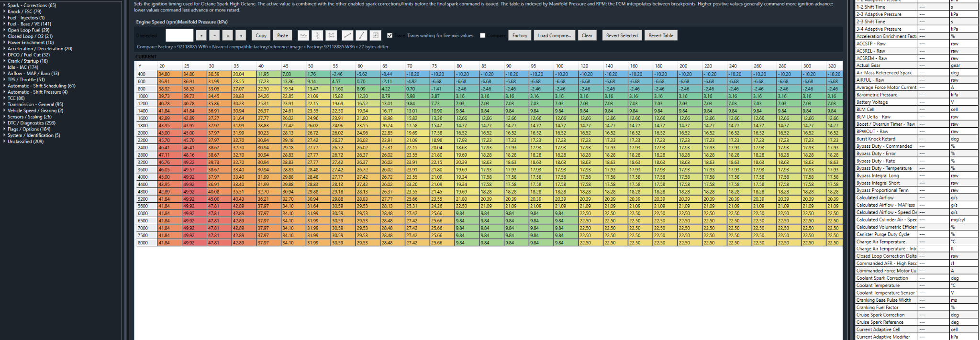
Task: Click the two-way smooth icon
Action: click(331, 35)
